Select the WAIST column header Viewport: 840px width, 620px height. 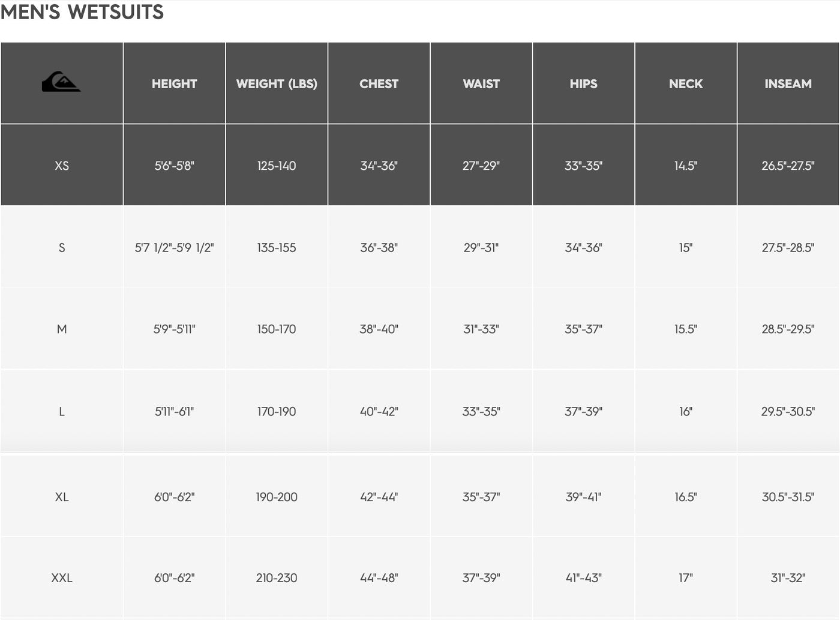pos(481,84)
